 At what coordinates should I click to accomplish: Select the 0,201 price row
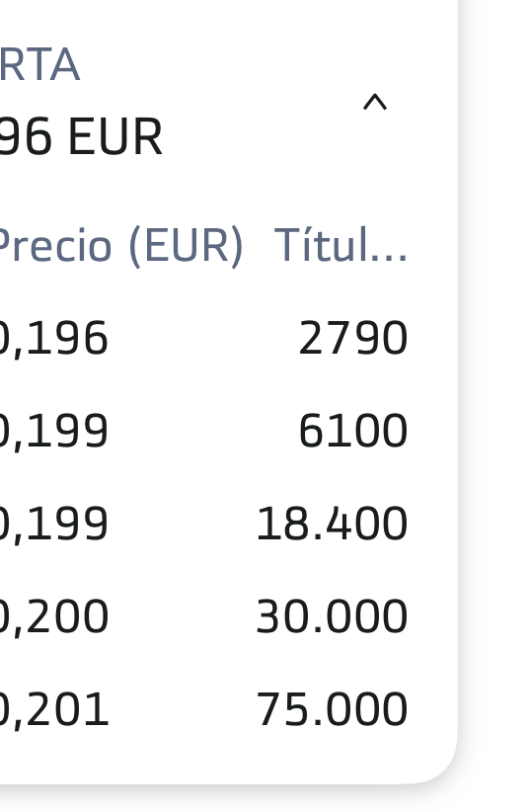point(54,710)
